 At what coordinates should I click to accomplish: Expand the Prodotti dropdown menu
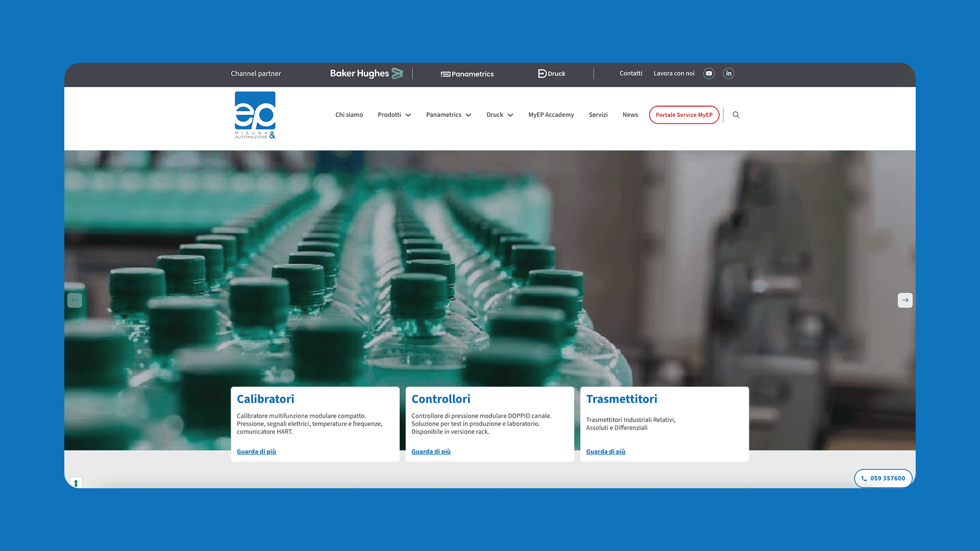click(394, 115)
